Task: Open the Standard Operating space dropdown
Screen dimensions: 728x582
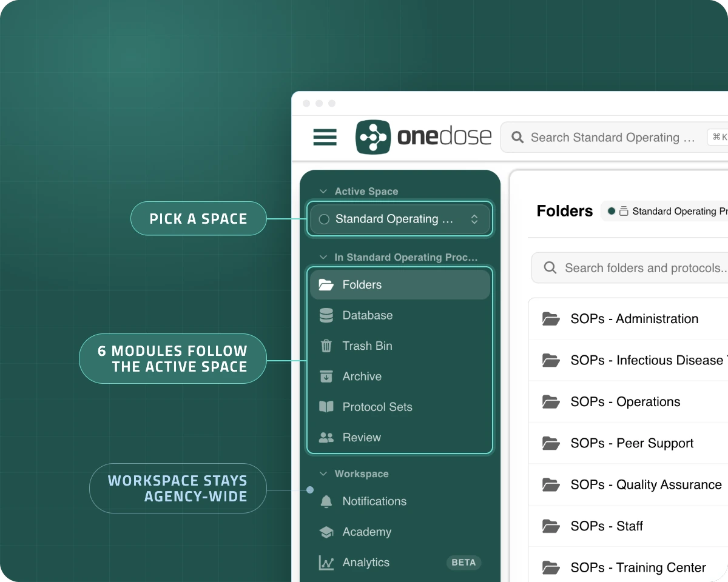Action: 400,219
